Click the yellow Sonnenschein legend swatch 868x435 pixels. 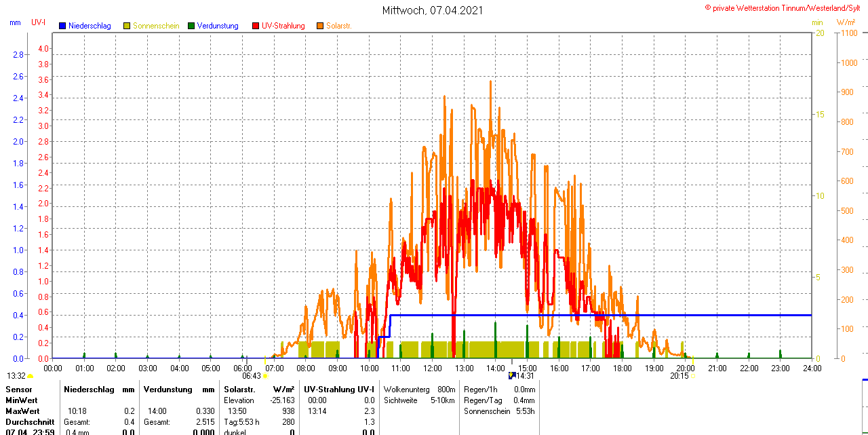(127, 26)
